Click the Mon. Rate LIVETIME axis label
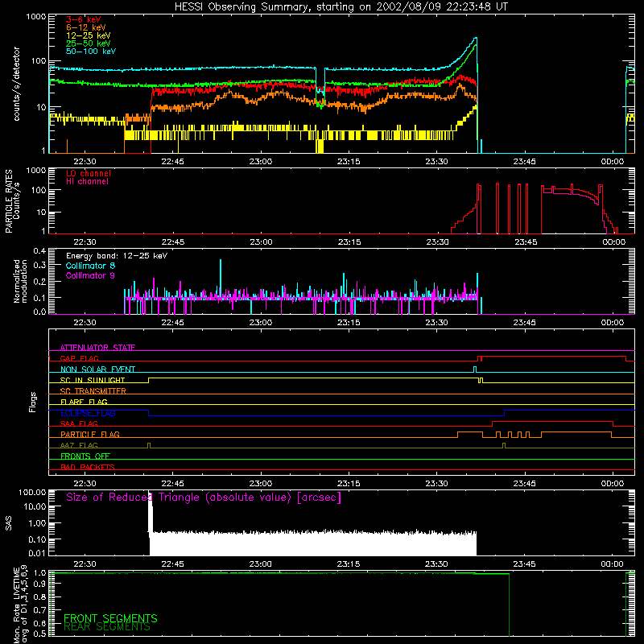 17,605
